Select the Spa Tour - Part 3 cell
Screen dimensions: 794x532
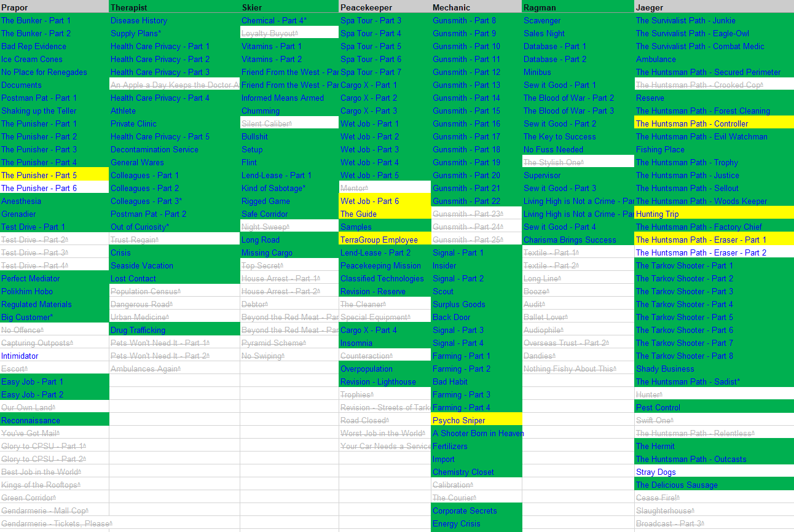(385, 20)
